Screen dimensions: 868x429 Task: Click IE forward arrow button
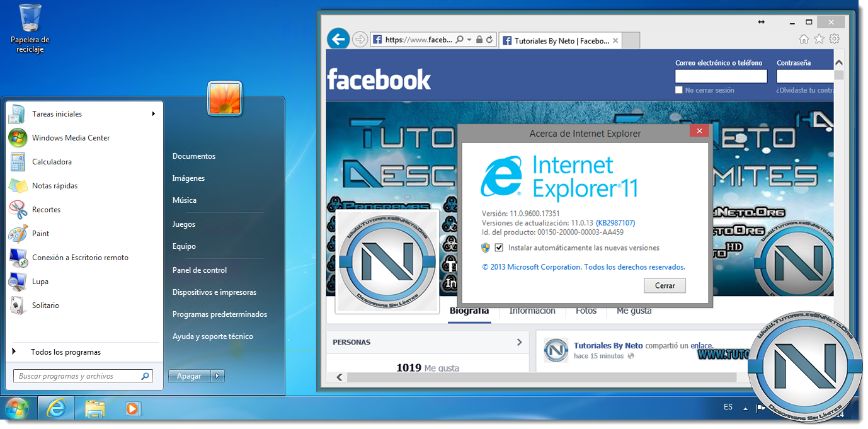click(x=360, y=40)
